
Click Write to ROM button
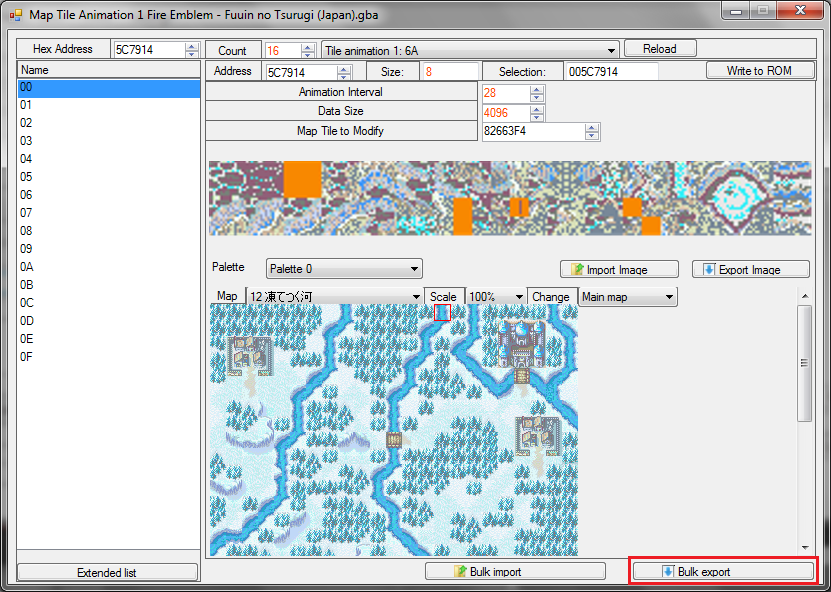click(x=759, y=70)
